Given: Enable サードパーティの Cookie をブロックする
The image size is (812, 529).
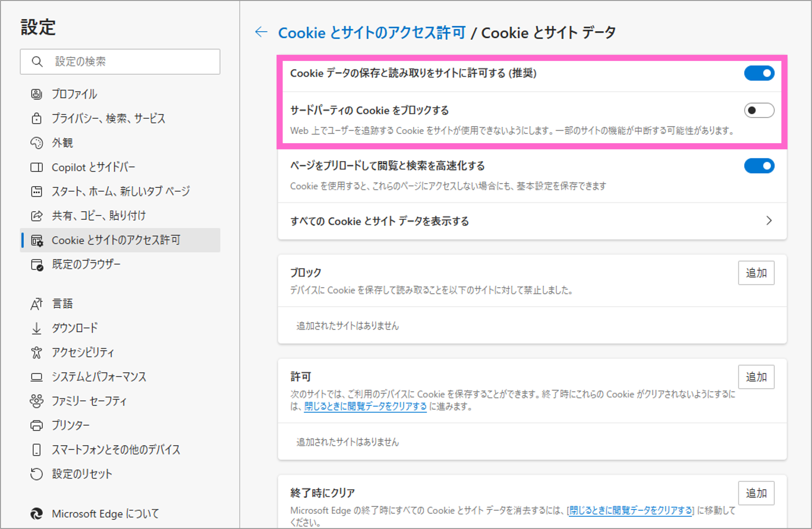Looking at the screenshot, I should 759,110.
